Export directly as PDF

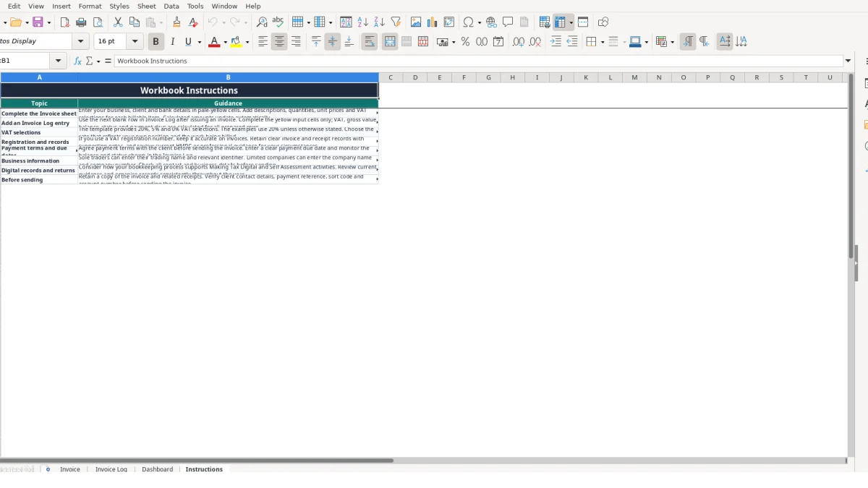[x=64, y=22]
